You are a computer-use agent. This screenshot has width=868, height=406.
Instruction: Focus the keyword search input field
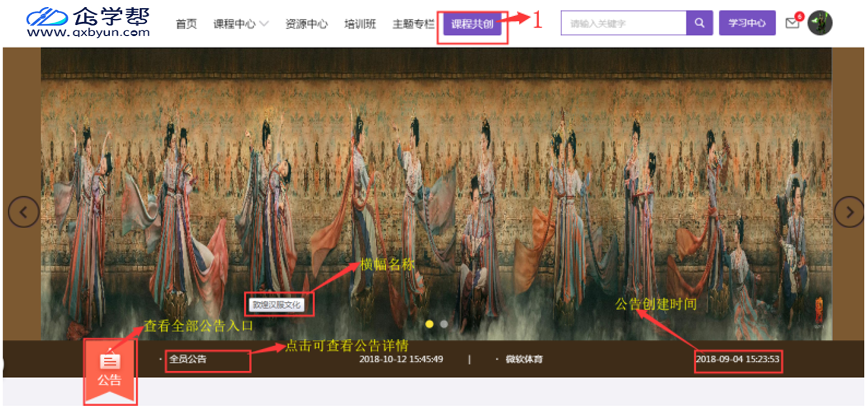(x=624, y=23)
